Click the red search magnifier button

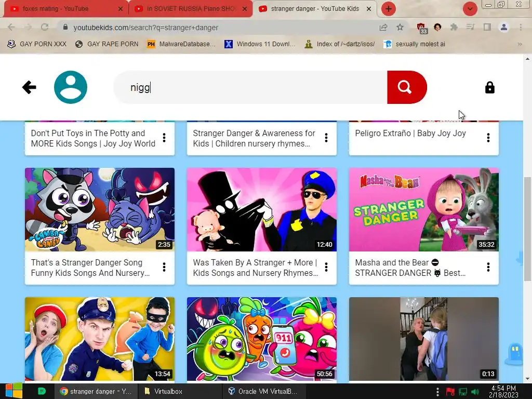406,87
